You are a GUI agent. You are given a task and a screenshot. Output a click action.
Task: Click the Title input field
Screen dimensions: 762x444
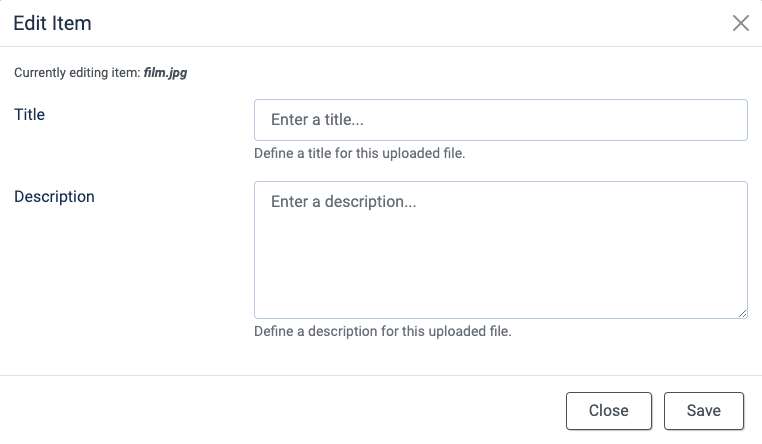click(x=500, y=120)
